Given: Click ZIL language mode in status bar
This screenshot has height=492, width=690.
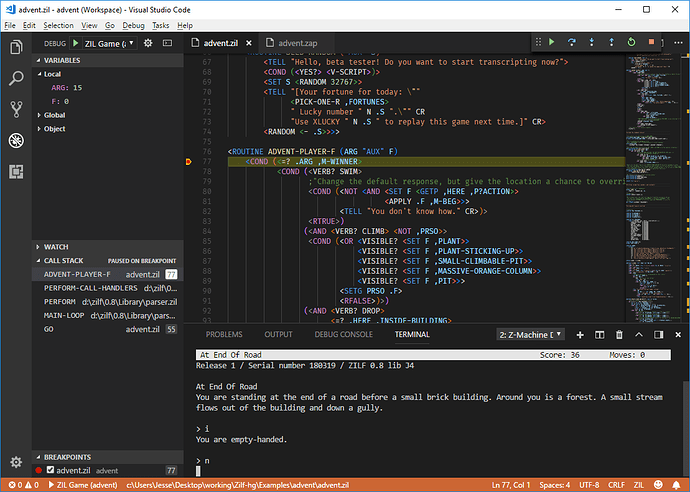Looking at the screenshot, I should (639, 485).
